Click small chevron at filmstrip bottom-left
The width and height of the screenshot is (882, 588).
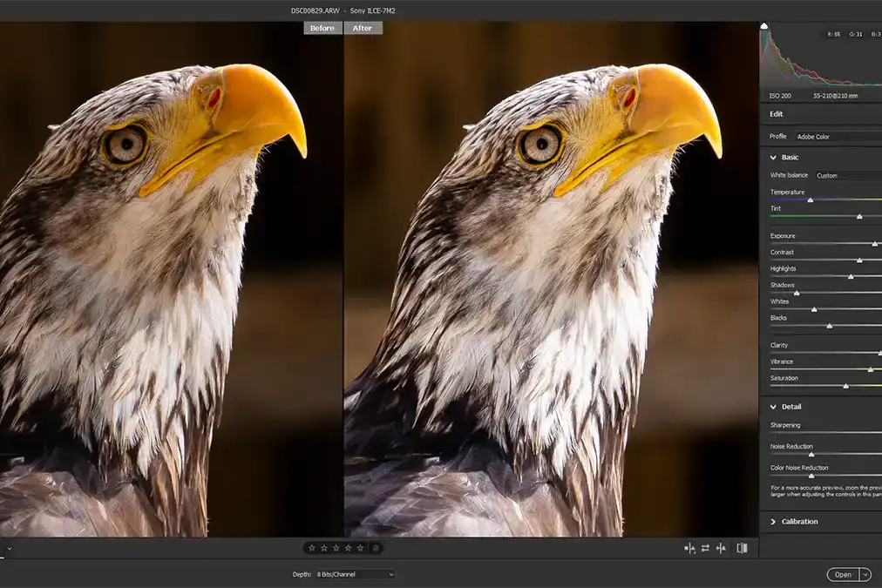(x=9, y=549)
